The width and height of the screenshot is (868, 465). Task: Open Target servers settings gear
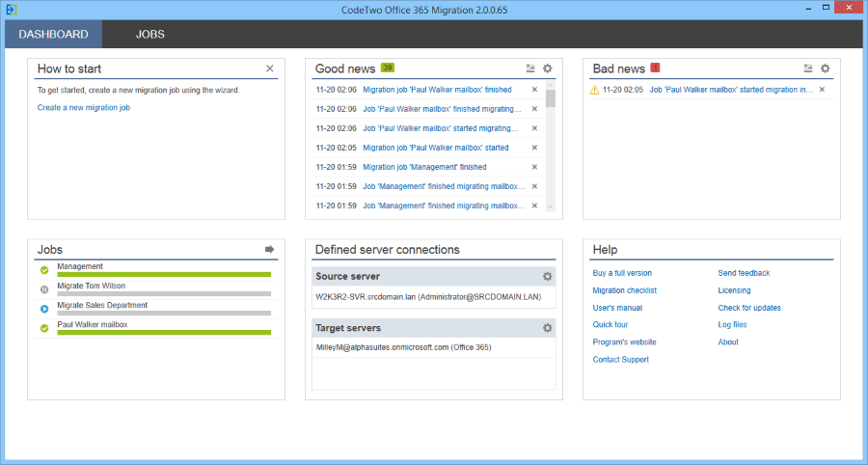[548, 328]
